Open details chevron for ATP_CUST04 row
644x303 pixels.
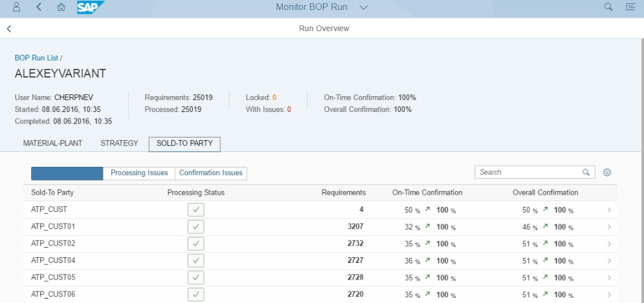click(609, 261)
